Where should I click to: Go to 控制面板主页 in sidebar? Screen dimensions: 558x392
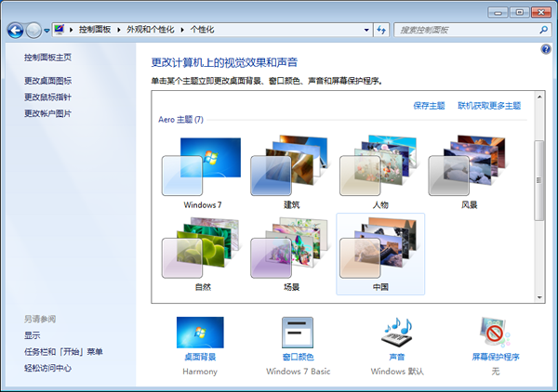(x=48, y=58)
